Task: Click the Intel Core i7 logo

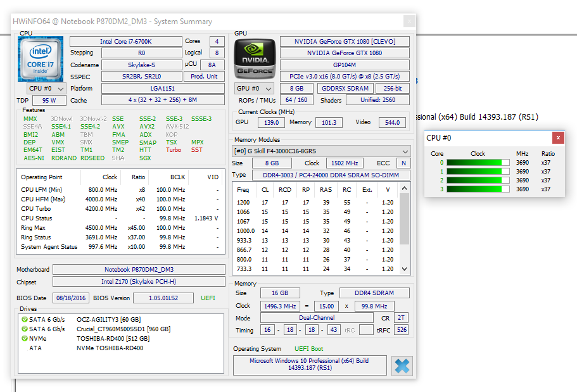Action: [x=41, y=59]
